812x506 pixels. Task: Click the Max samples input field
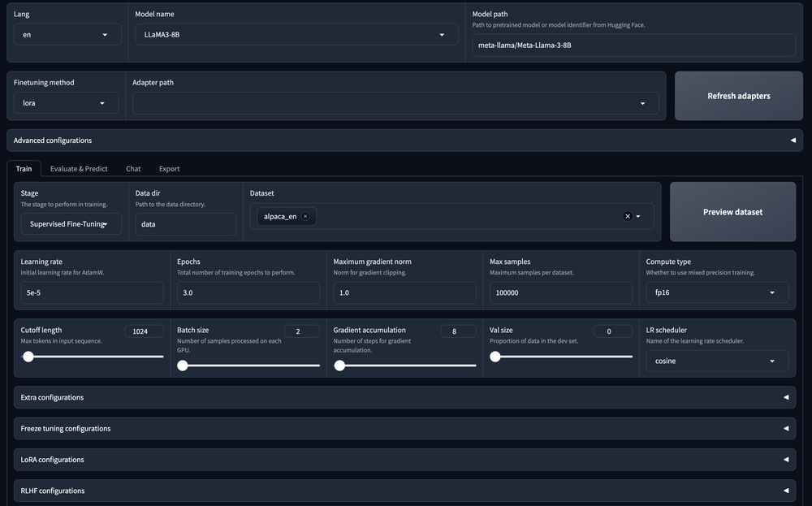pyautogui.click(x=561, y=292)
